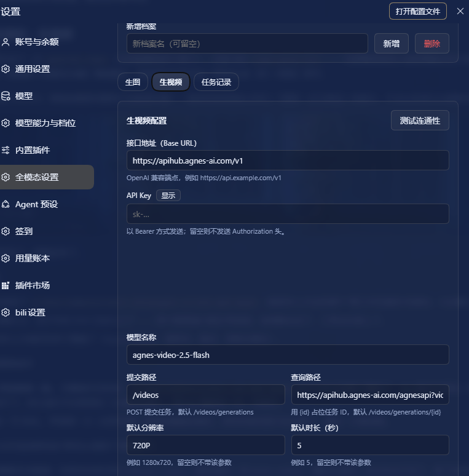The image size is (469, 476).
Task: Click hint text '例如 1280x720'
Action: click(x=179, y=462)
